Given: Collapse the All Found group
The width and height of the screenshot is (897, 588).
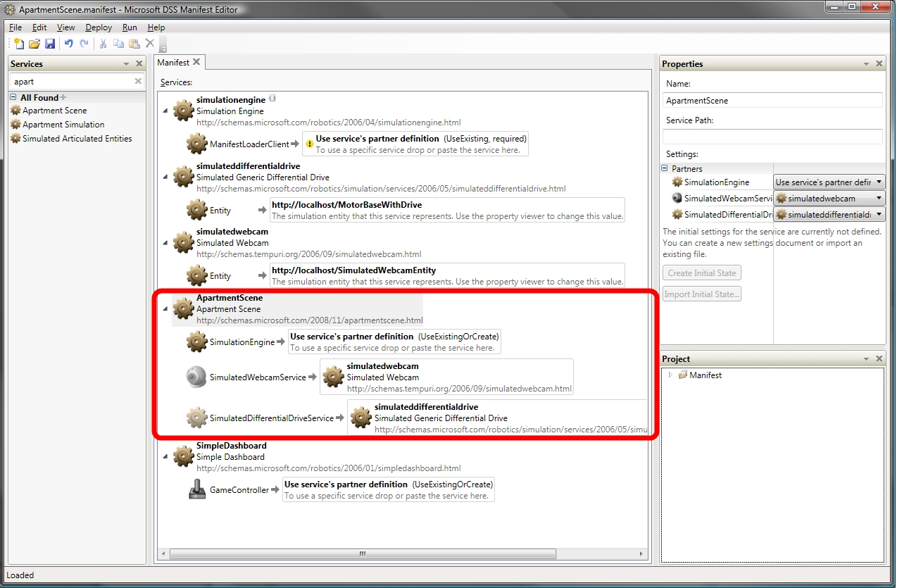Looking at the screenshot, I should pyautogui.click(x=13, y=97).
